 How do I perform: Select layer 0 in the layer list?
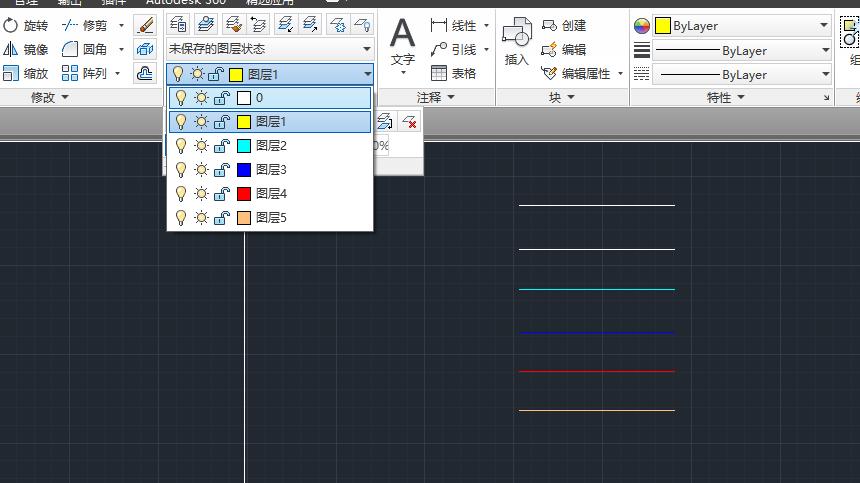[260, 98]
